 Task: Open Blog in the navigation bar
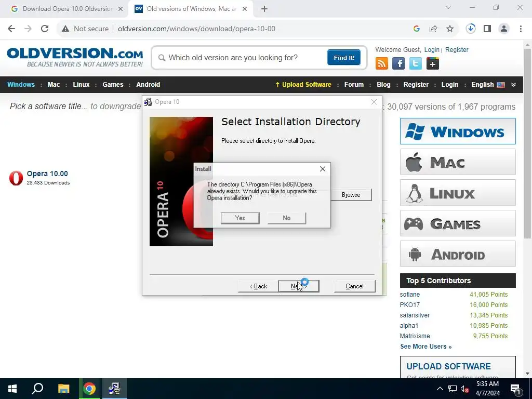(384, 85)
